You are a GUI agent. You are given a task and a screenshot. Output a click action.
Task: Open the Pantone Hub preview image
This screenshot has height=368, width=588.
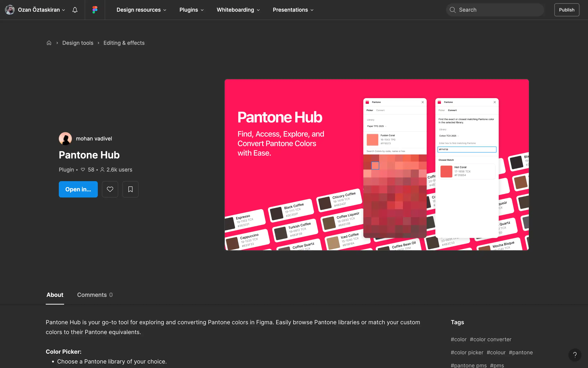click(377, 165)
